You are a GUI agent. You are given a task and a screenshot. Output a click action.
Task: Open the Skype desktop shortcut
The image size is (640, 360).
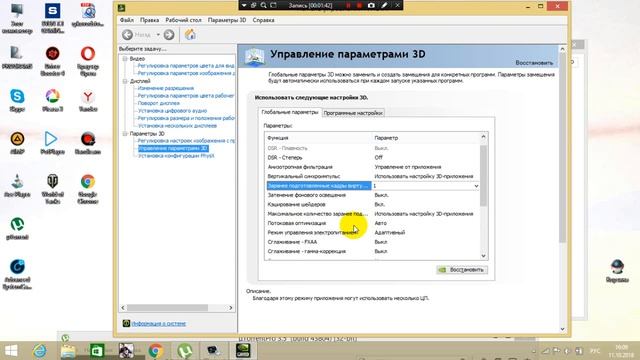17,100
